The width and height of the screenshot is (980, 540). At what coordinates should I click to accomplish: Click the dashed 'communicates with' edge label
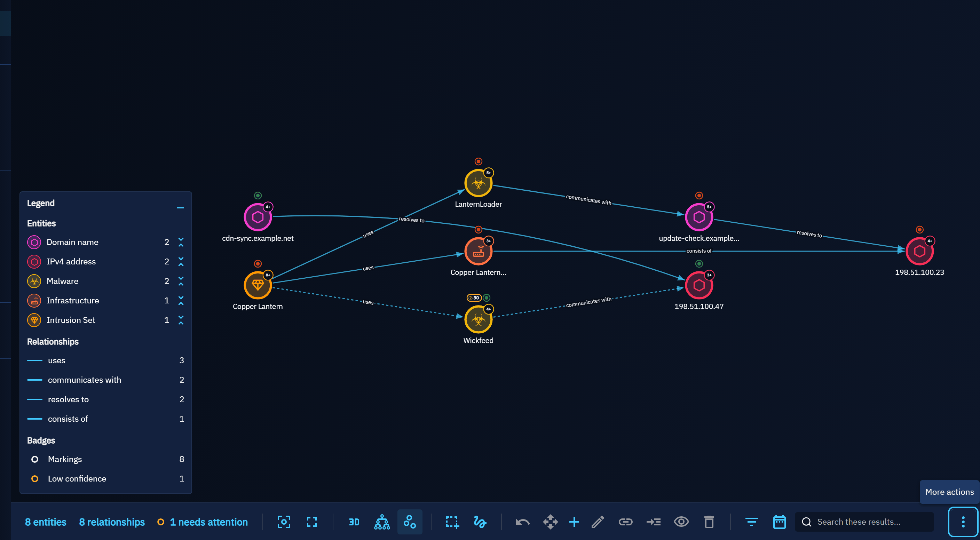(588, 302)
